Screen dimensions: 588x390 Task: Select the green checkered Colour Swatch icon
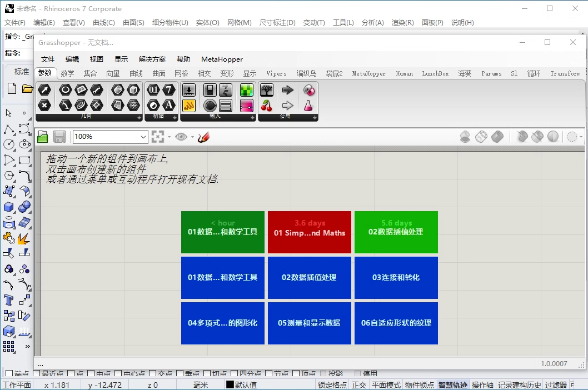pos(246,90)
